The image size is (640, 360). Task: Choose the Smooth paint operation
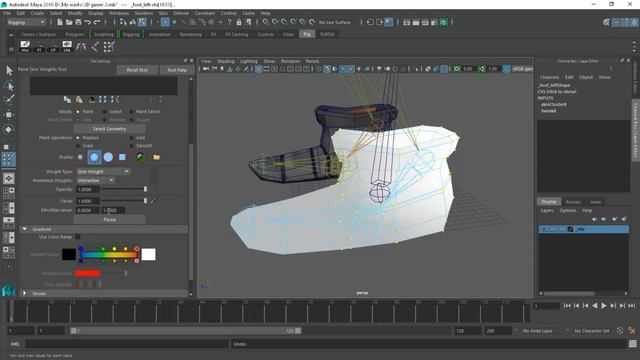click(x=131, y=146)
